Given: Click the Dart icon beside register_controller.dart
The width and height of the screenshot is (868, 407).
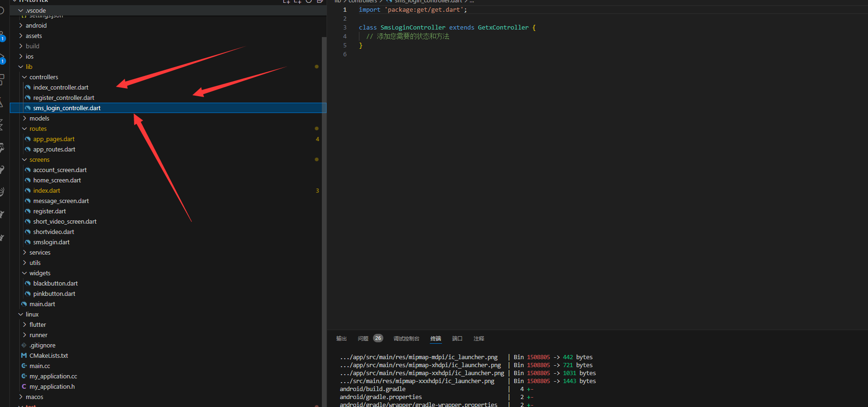Looking at the screenshot, I should (x=28, y=98).
